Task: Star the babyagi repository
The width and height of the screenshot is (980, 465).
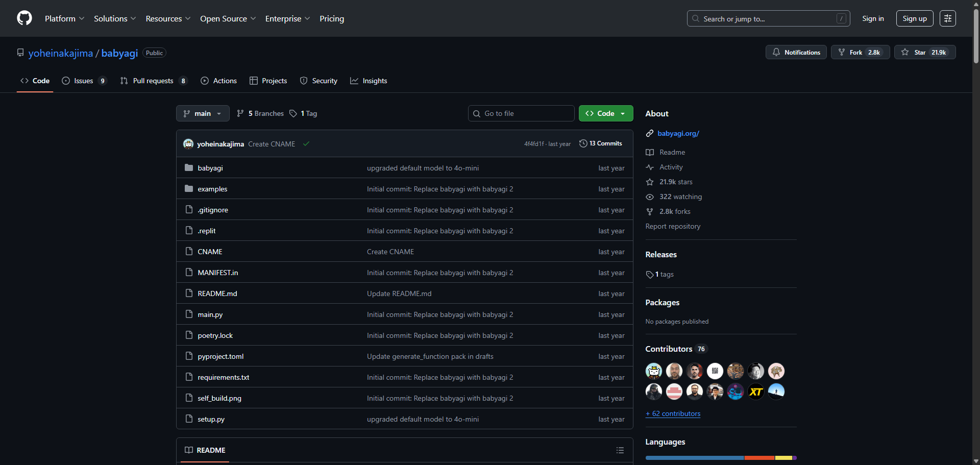Action: pyautogui.click(x=924, y=52)
